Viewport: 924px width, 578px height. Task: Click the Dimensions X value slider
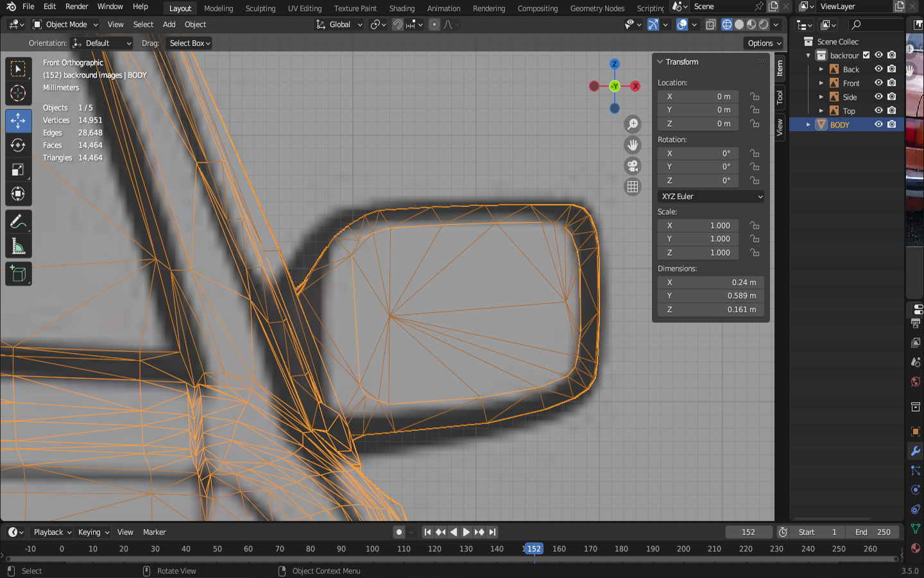pyautogui.click(x=710, y=283)
